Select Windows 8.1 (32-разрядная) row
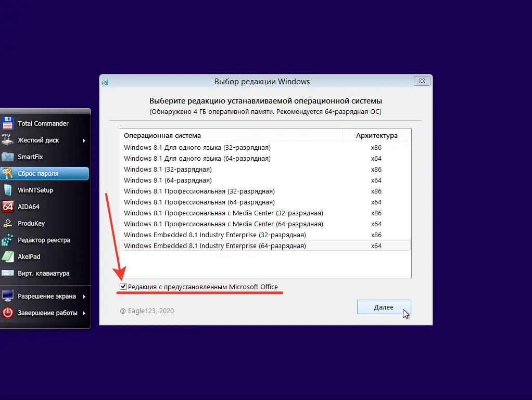The width and height of the screenshot is (532, 400). click(265, 169)
